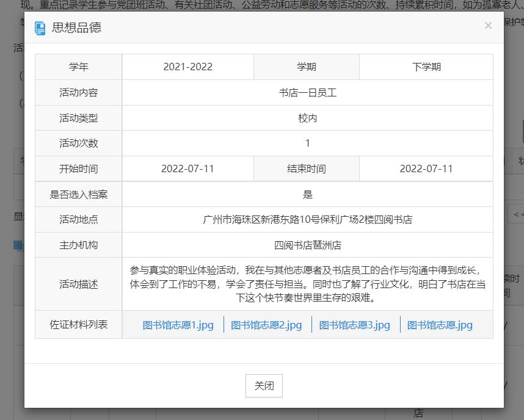524x420 pixels.
Task: Click the 开始时间 date 2022-07-11 cell
Action: pos(187,168)
